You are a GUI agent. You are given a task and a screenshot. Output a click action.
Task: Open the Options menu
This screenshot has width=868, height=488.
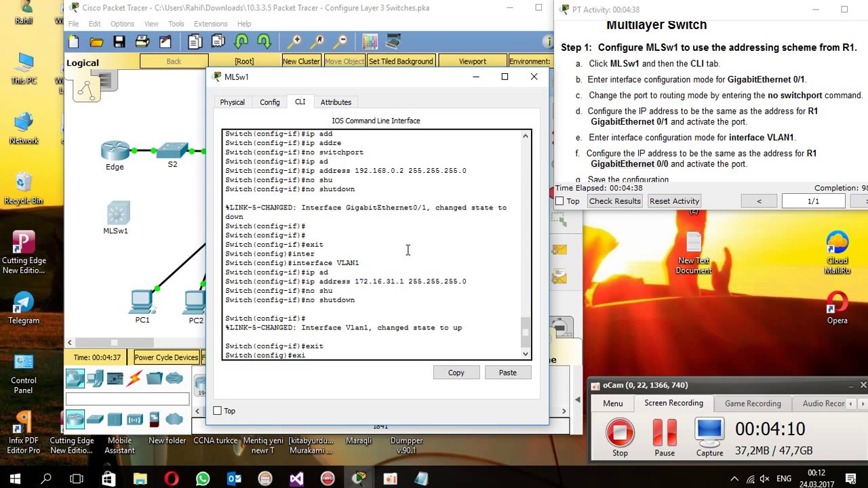122,24
